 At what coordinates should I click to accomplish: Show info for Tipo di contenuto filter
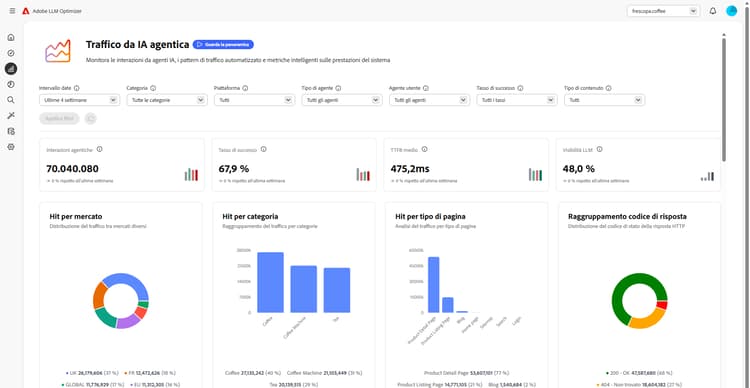click(x=608, y=88)
